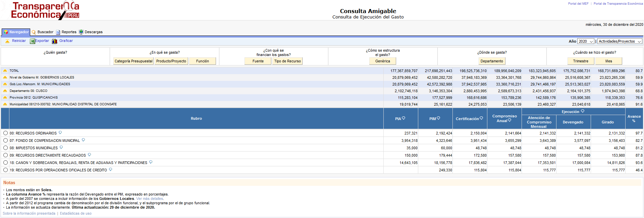Click the info bubble next to Certificación header
The width and height of the screenshot is (644, 218).
pyautogui.click(x=481, y=118)
